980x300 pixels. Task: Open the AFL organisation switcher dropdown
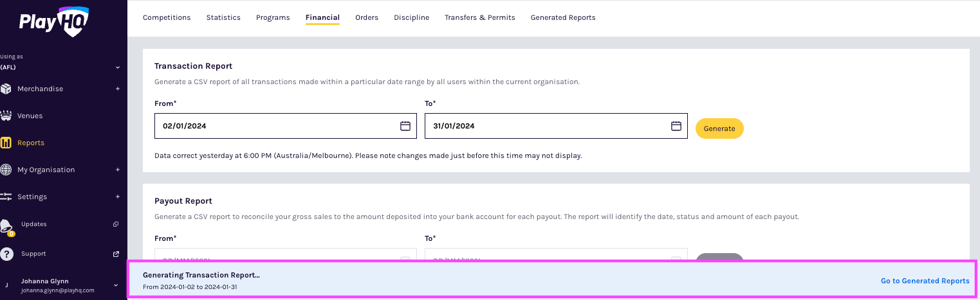coord(118,67)
